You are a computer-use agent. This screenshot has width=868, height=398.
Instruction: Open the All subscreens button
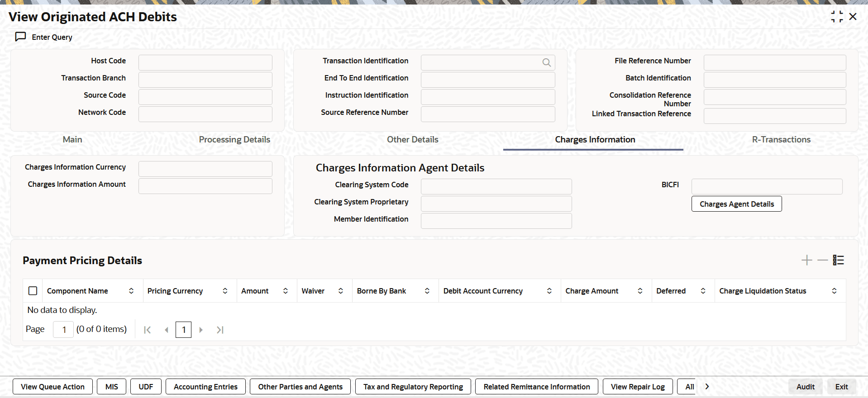[x=687, y=387]
